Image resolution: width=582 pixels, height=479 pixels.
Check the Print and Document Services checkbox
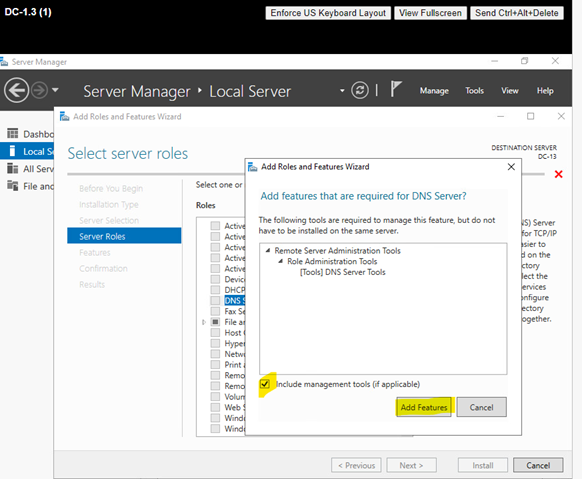215,364
